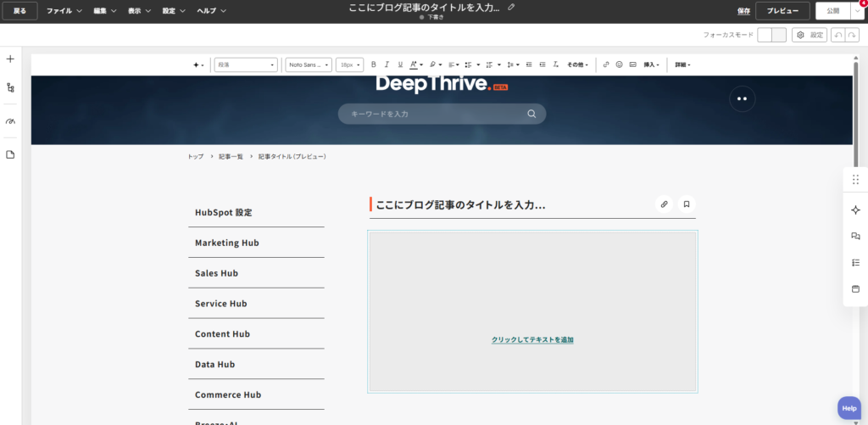Click the キーワードを入力 search field
This screenshot has height=425, width=868.
(442, 115)
